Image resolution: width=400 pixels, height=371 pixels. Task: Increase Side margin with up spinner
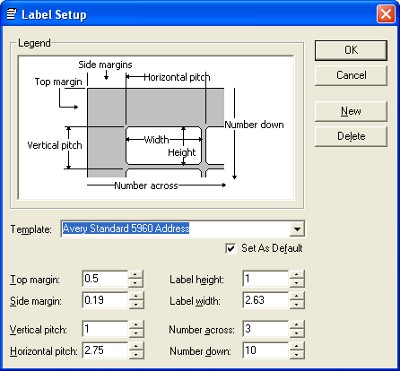[136, 296]
